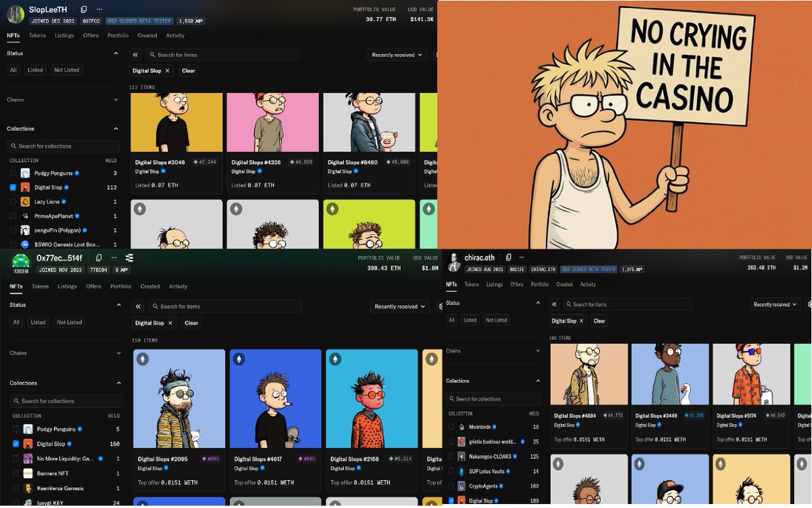Open more options dots beside 0x77ec...514f

click(x=114, y=258)
